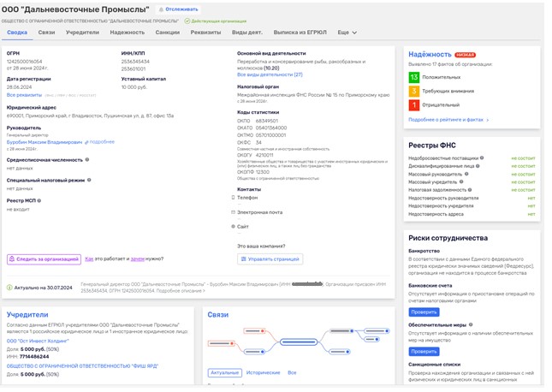The image size is (552, 392).
Task: Select the Исторические connections filter
Action: pos(263,372)
